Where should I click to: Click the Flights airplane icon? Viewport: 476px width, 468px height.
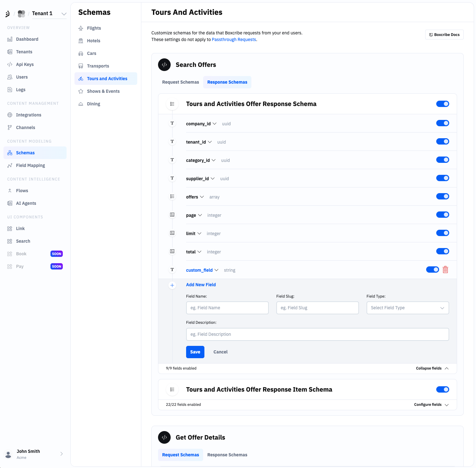click(81, 28)
